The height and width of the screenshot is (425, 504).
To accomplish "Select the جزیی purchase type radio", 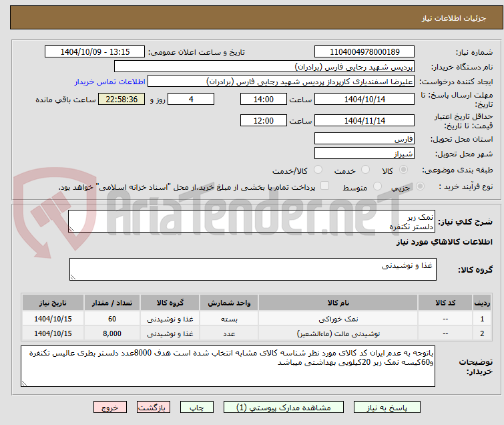I will click(420, 186).
